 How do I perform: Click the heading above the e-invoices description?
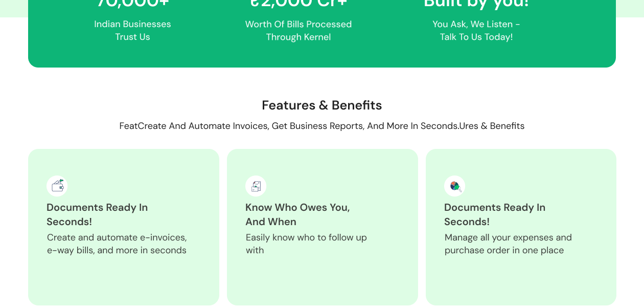click(97, 214)
